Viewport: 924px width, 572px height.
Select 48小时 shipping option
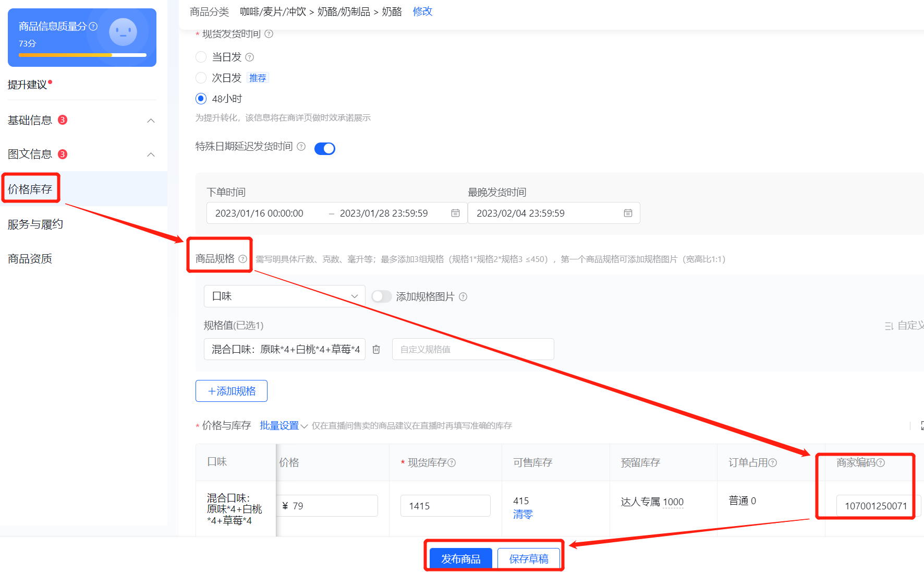(x=201, y=99)
